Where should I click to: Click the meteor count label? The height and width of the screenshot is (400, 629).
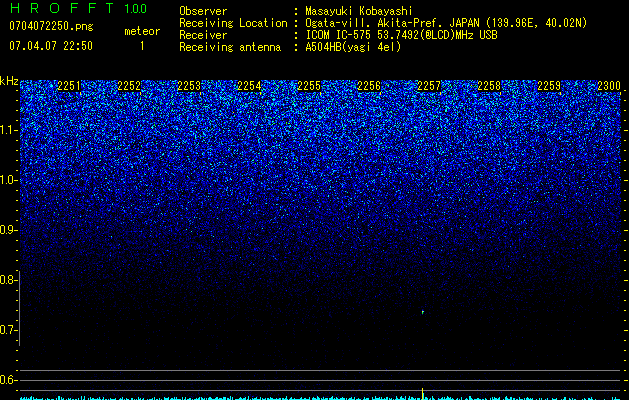point(142,31)
